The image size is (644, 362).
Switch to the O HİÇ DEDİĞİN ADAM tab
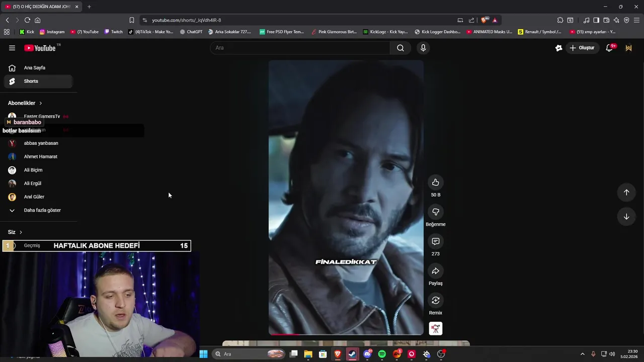point(42,7)
